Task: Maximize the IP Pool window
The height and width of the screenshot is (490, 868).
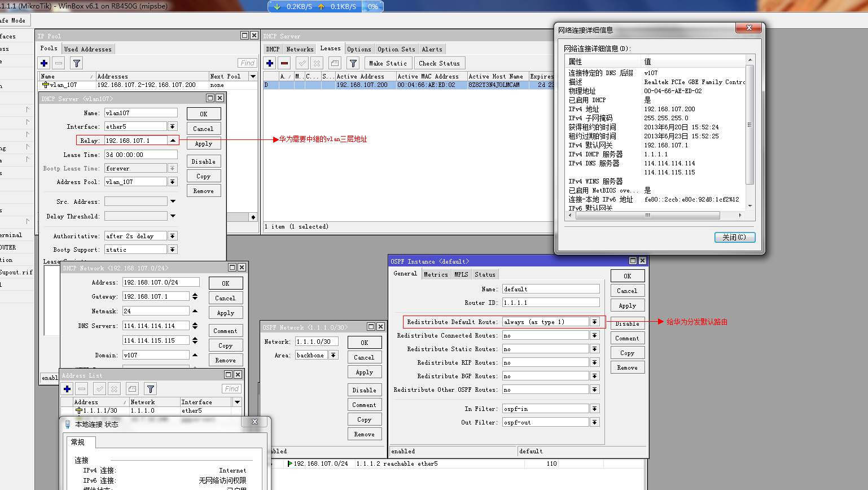Action: tap(244, 35)
